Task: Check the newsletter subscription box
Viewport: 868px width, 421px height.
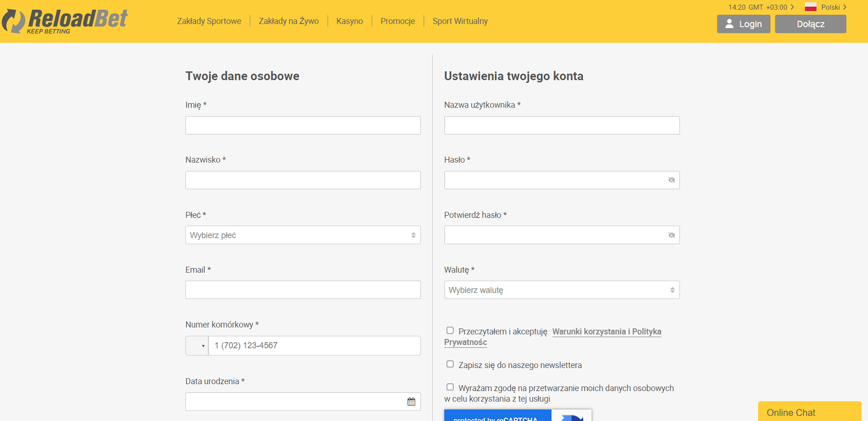Action: (x=450, y=364)
